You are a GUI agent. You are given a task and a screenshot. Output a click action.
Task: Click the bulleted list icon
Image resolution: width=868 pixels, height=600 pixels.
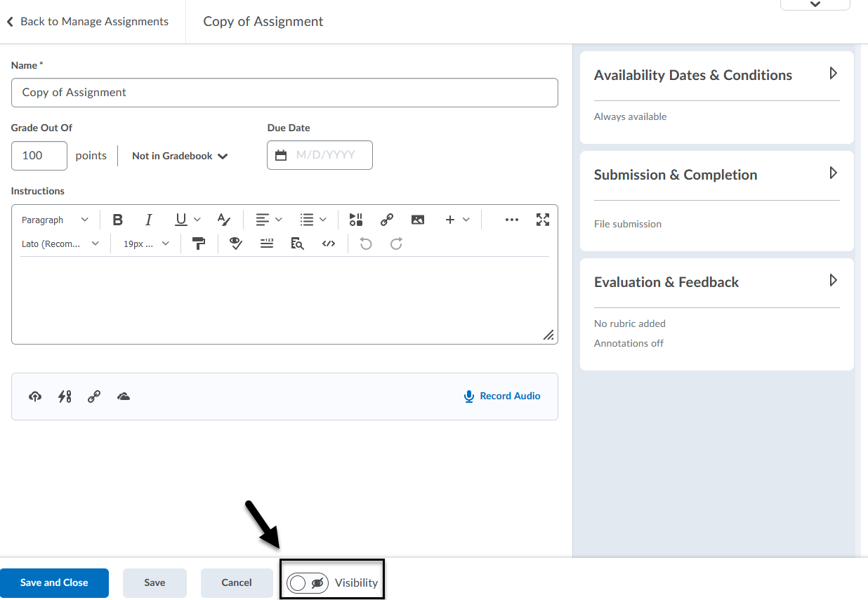(307, 220)
